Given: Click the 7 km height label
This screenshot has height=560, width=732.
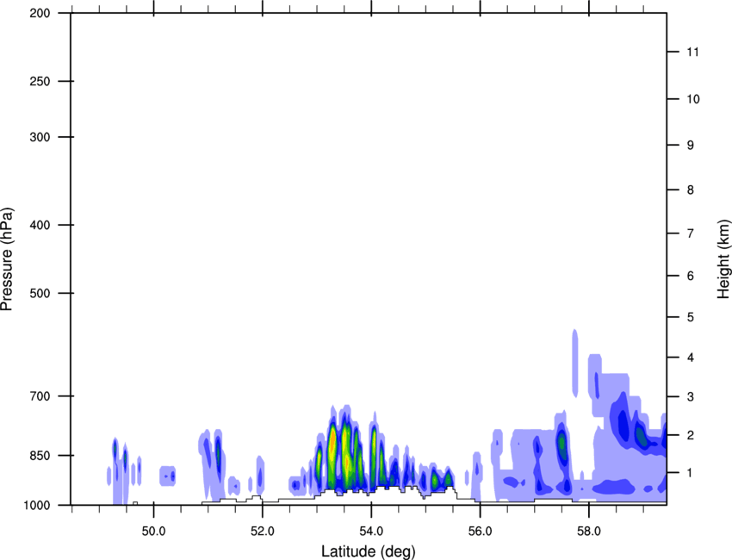Looking at the screenshot, I should click(x=691, y=233).
